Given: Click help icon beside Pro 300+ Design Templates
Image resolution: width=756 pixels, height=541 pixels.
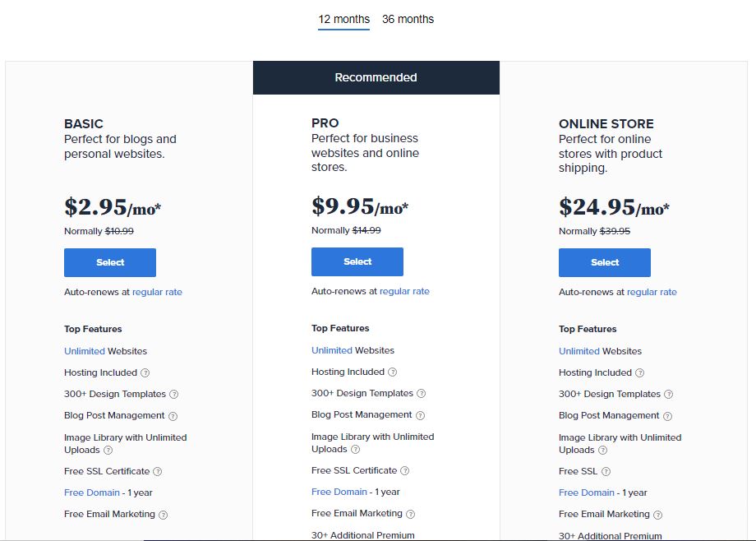Looking at the screenshot, I should pos(421,394).
